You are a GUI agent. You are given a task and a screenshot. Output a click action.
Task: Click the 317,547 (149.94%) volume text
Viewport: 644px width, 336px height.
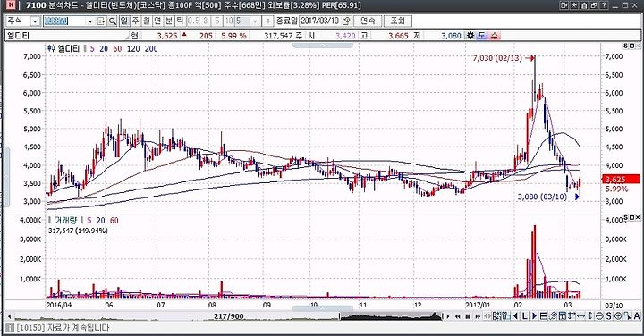78,231
